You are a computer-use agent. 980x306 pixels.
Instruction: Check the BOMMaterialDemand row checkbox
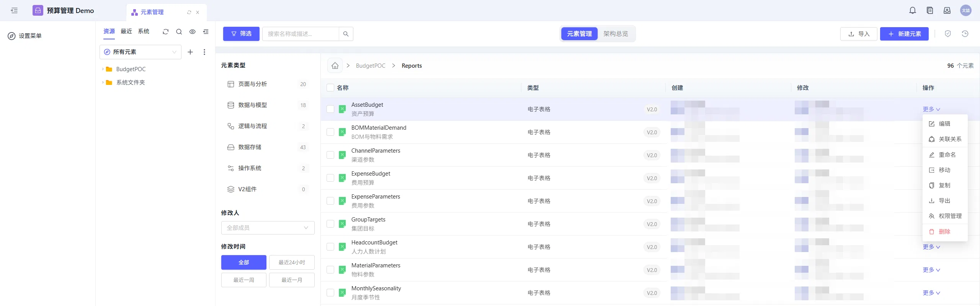tap(330, 132)
